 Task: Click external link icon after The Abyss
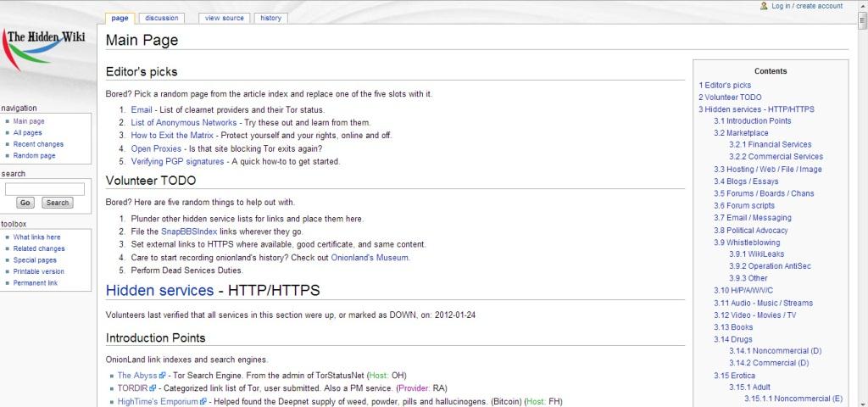(162, 376)
